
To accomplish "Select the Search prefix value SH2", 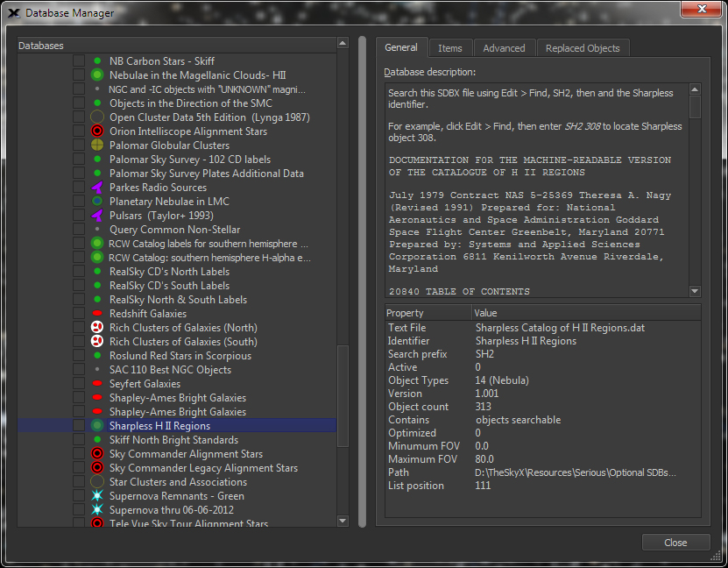I will (x=484, y=354).
